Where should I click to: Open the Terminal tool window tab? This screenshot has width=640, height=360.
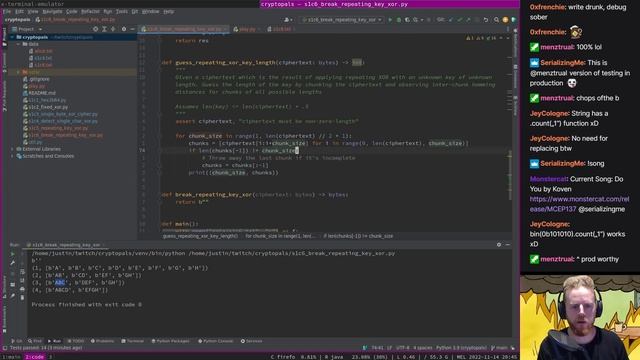[x=133, y=341]
